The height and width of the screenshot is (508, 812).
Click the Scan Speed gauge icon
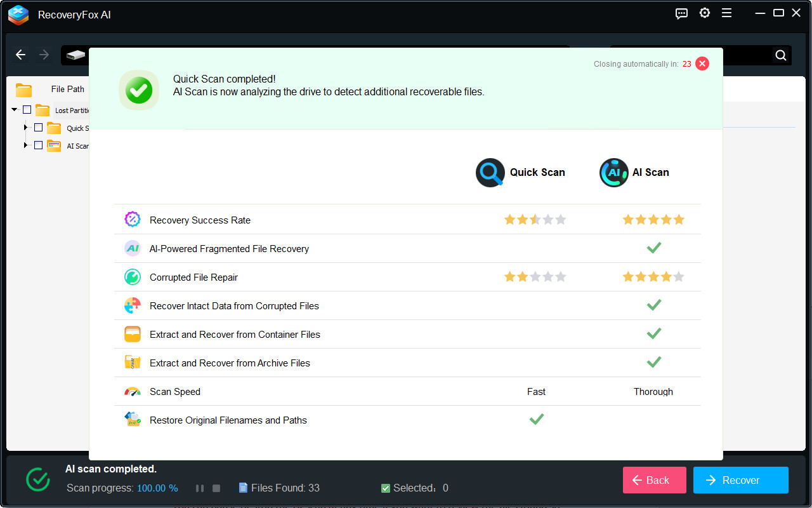tap(133, 391)
